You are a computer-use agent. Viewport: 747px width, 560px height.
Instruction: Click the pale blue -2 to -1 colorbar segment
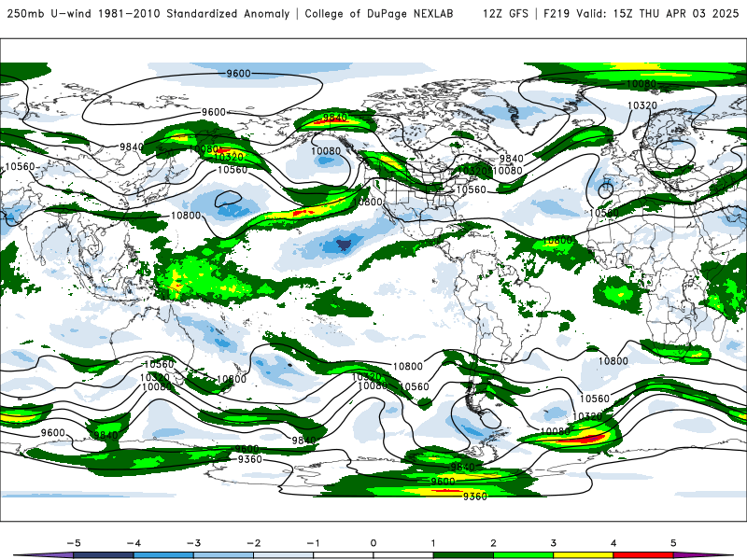tap(284, 555)
